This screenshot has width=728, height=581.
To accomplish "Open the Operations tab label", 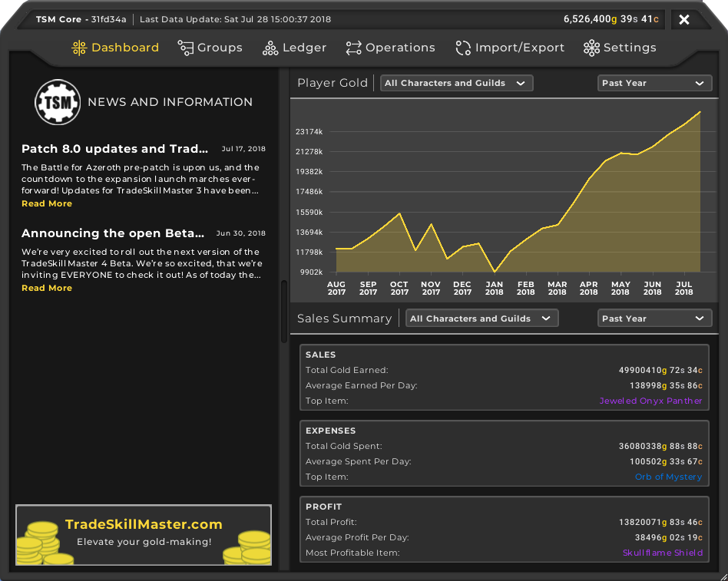I will click(400, 48).
